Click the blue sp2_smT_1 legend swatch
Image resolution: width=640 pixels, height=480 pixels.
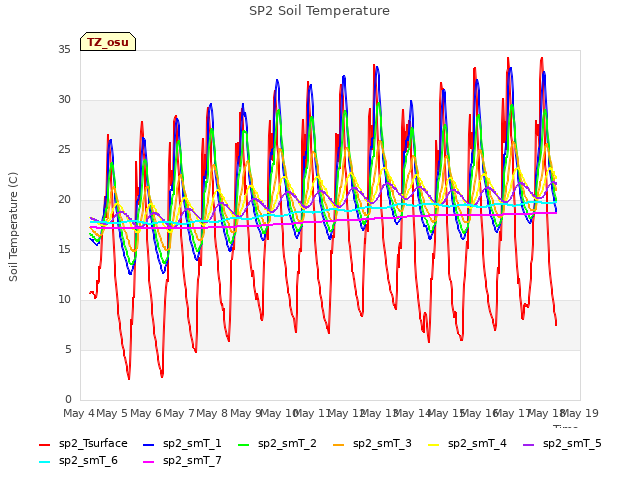click(x=149, y=444)
